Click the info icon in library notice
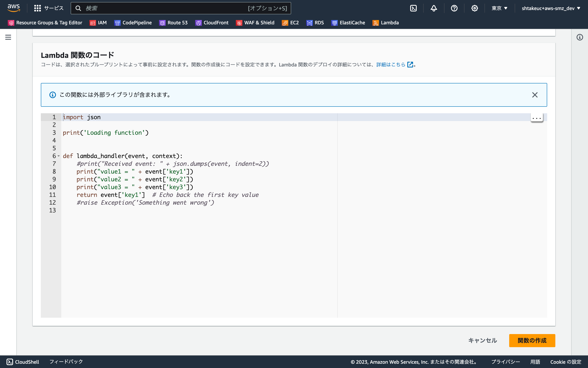 tap(52, 95)
